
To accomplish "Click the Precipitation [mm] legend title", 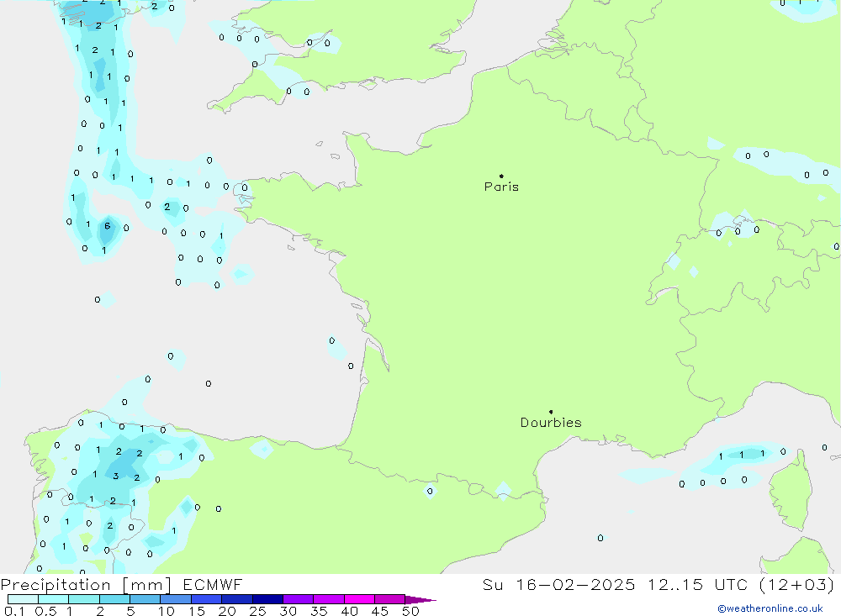I will pos(86,585).
